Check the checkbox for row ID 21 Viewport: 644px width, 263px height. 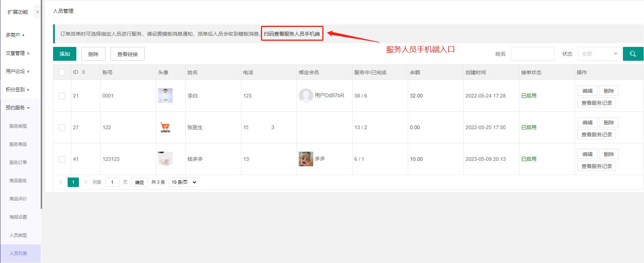(62, 96)
